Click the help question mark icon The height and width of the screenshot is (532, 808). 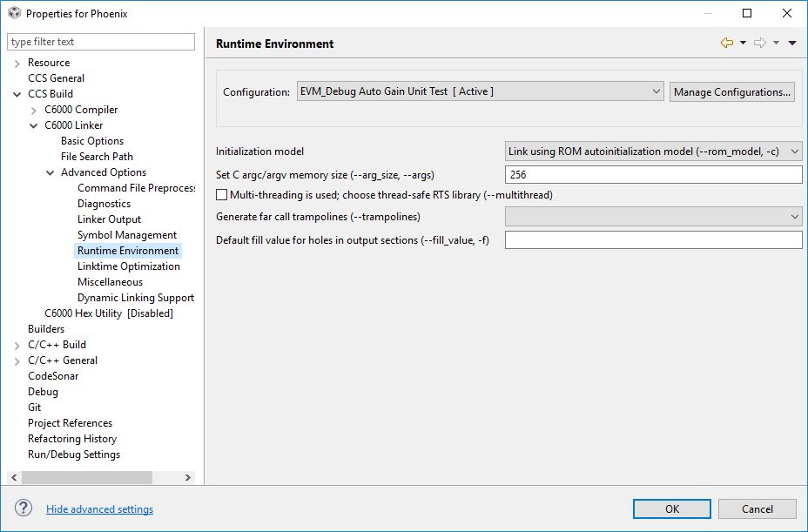24,508
